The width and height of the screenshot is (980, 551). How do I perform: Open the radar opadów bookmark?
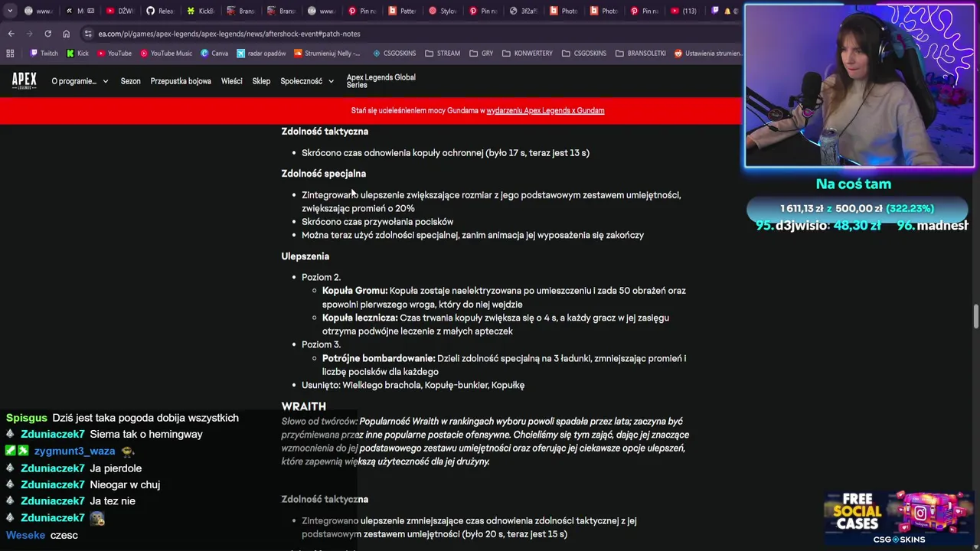coord(261,54)
